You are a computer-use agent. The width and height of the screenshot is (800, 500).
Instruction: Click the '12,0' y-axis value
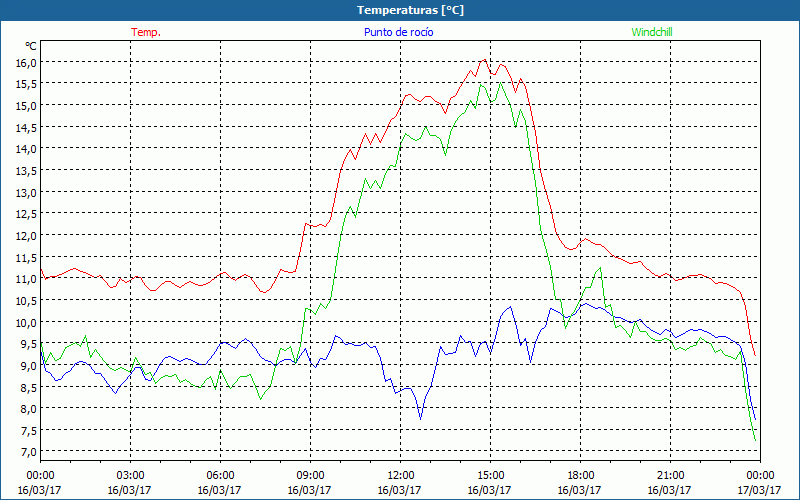(26, 236)
